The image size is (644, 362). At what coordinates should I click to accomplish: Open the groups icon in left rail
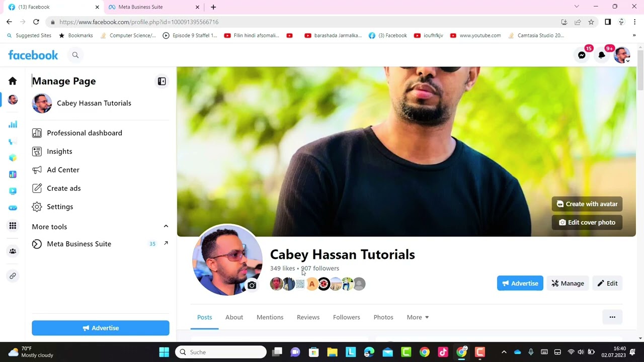tap(13, 251)
